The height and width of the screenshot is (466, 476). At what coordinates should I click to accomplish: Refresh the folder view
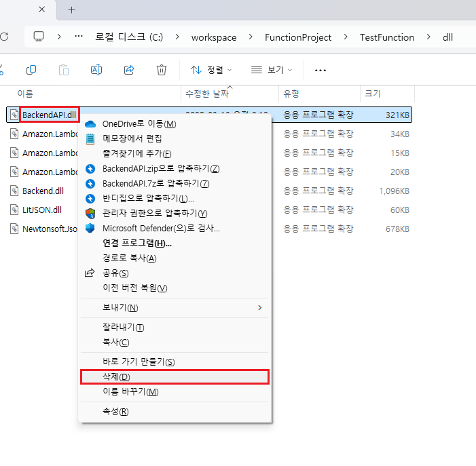click(4, 37)
